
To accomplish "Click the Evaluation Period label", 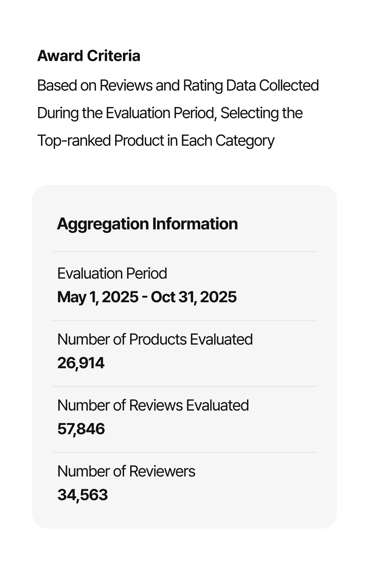I will click(x=112, y=273).
